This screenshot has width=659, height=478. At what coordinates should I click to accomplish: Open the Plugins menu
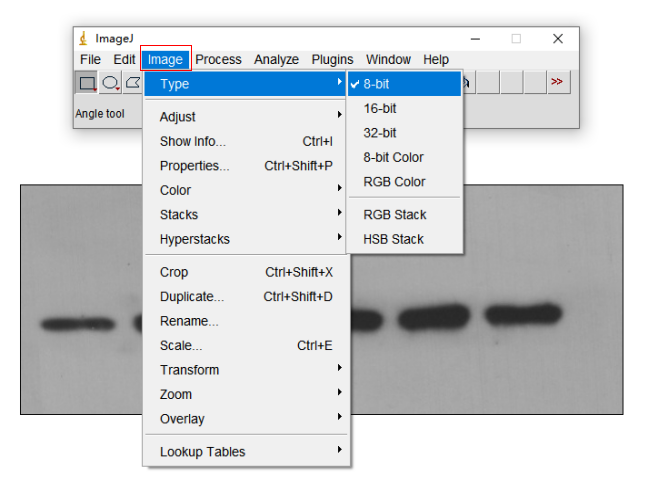332,60
